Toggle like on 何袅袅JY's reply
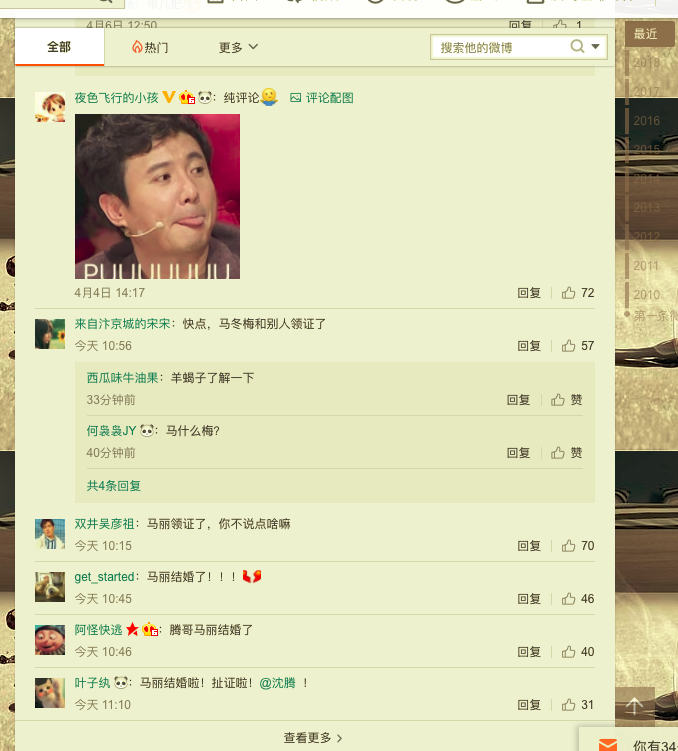This screenshot has height=751, width=678. (558, 453)
